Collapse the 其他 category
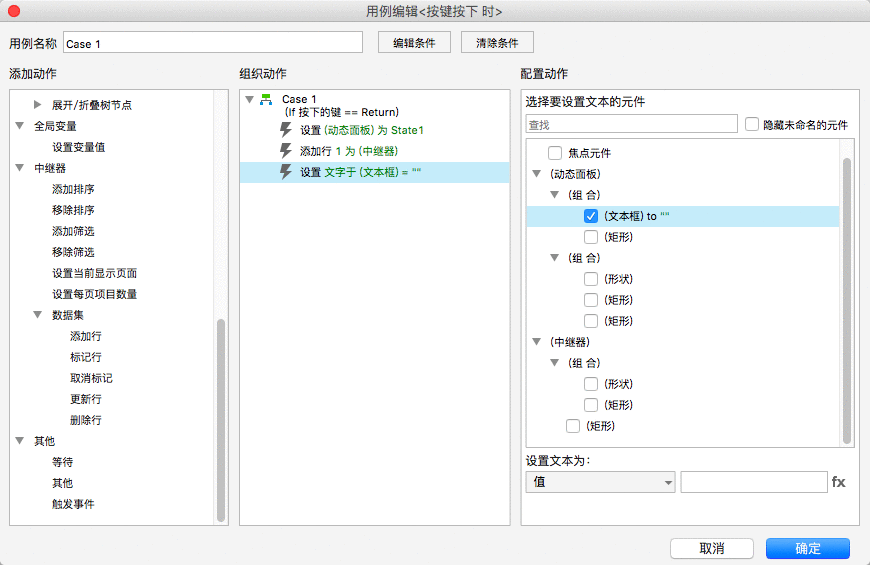Screen dimensions: 870x565 tap(20, 441)
